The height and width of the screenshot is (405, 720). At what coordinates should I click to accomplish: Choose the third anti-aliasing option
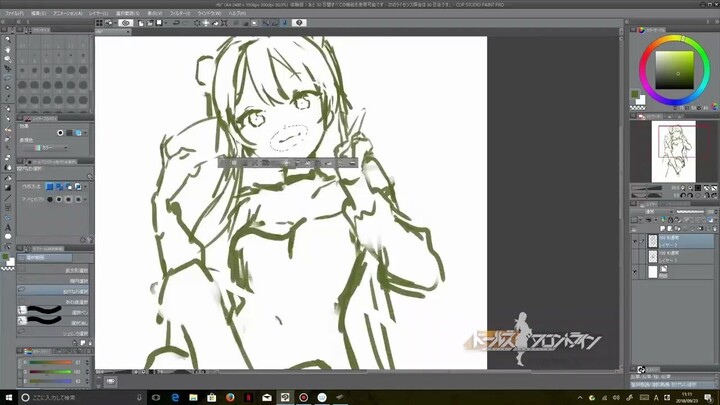(x=68, y=199)
